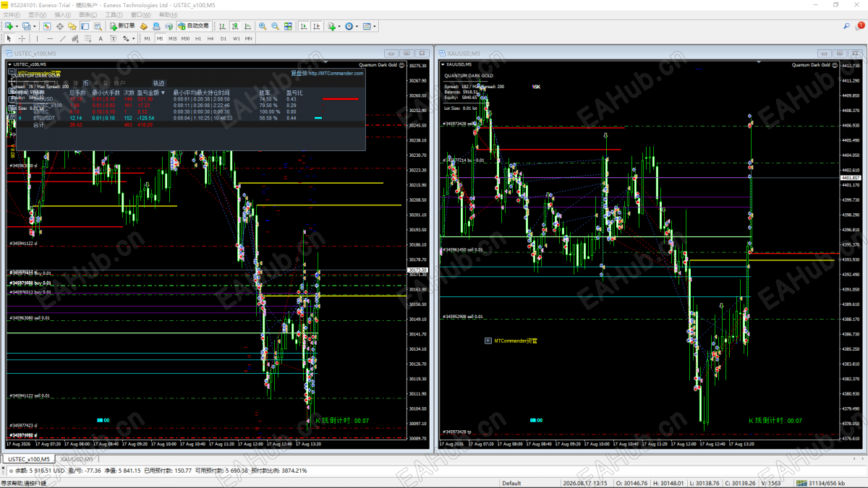868x488 pixels.
Task: Click the Default profile in status bar
Action: (512, 483)
